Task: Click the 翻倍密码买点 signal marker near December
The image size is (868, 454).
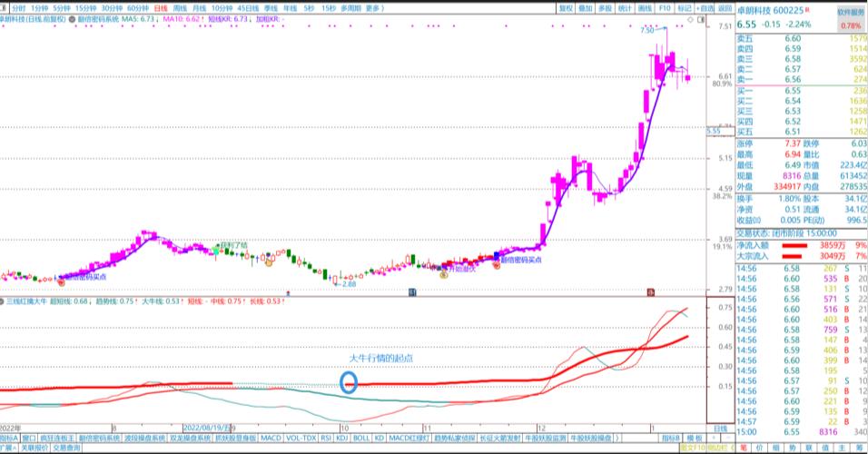Action: click(x=521, y=260)
